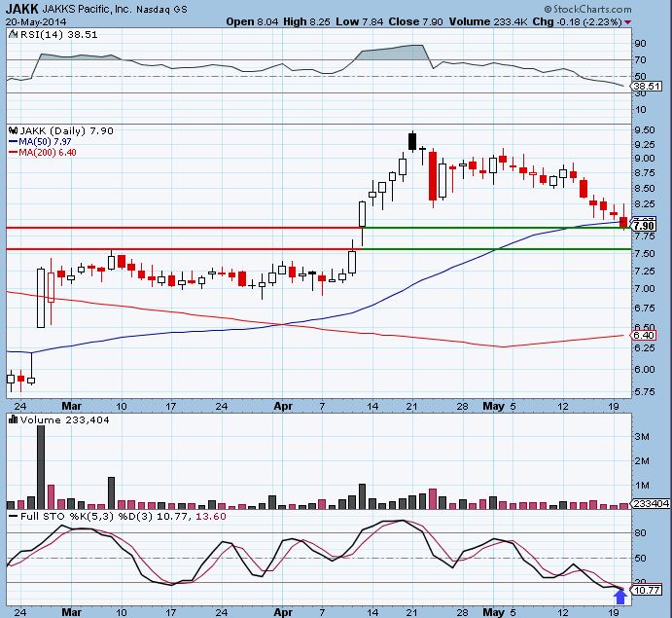Click the 7.25 price axis label

tap(644, 272)
